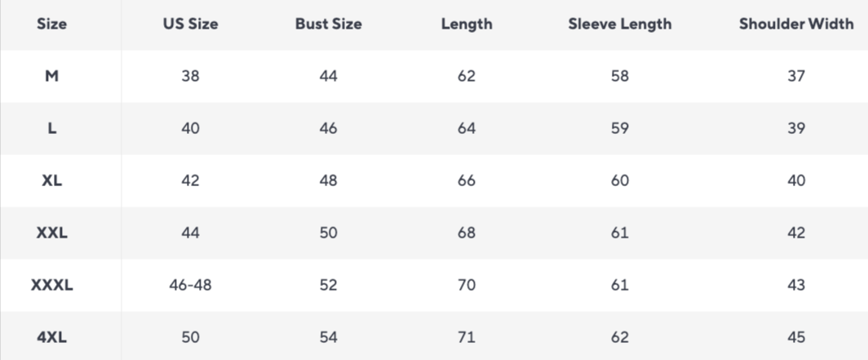Click shoulder width 37 cell

point(796,76)
